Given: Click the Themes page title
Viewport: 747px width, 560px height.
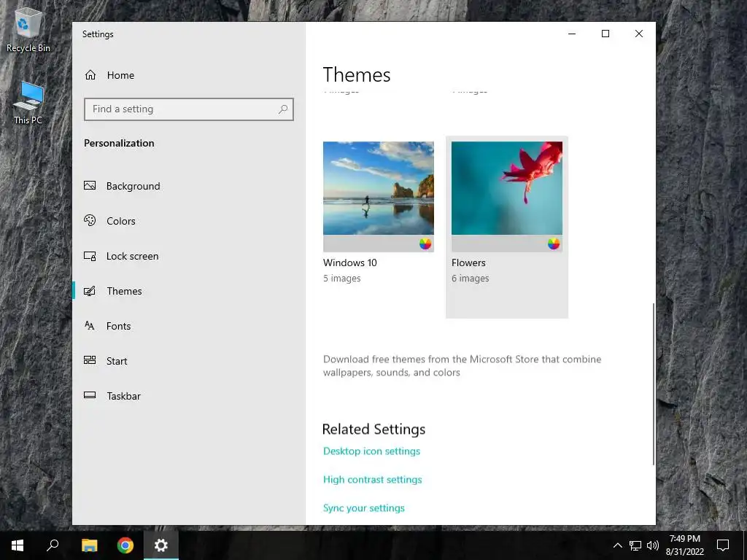Looking at the screenshot, I should point(357,75).
